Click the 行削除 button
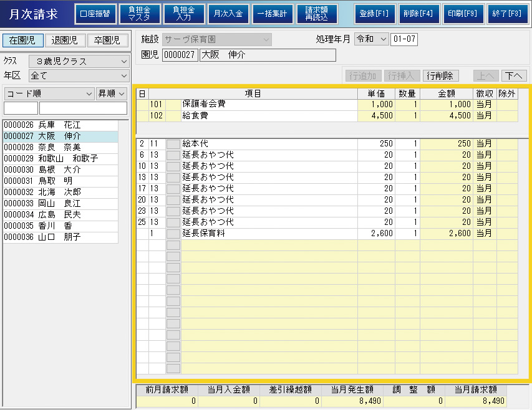Screen dimensions: 532x410 point(441,76)
